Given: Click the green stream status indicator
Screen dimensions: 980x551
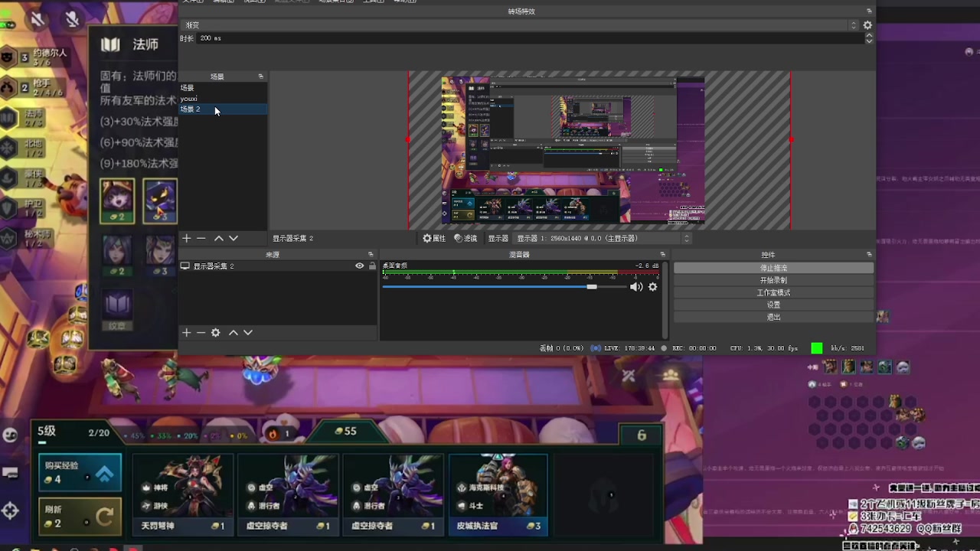Looking at the screenshot, I should [817, 348].
